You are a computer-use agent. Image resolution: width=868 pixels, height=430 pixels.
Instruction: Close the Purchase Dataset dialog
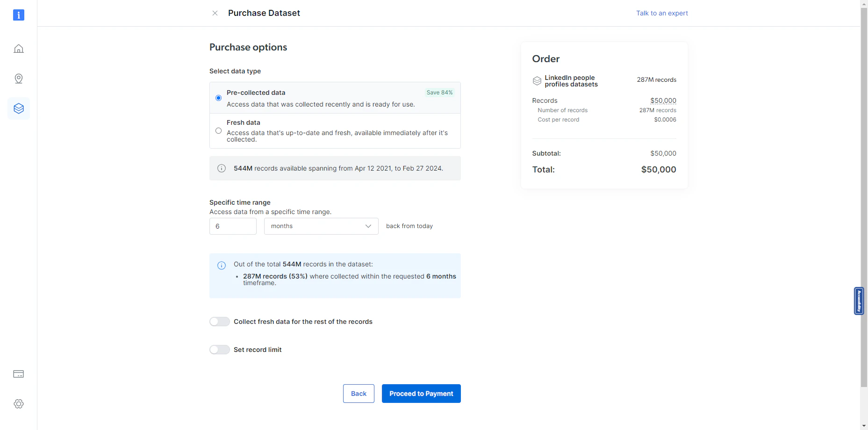(x=215, y=13)
